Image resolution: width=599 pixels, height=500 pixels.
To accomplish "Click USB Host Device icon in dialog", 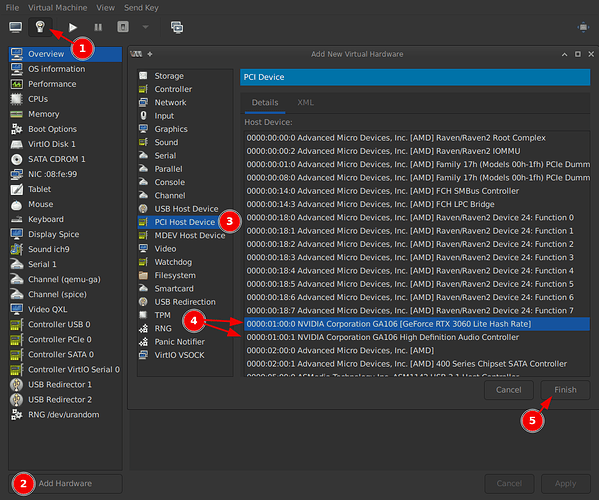I will [143, 209].
